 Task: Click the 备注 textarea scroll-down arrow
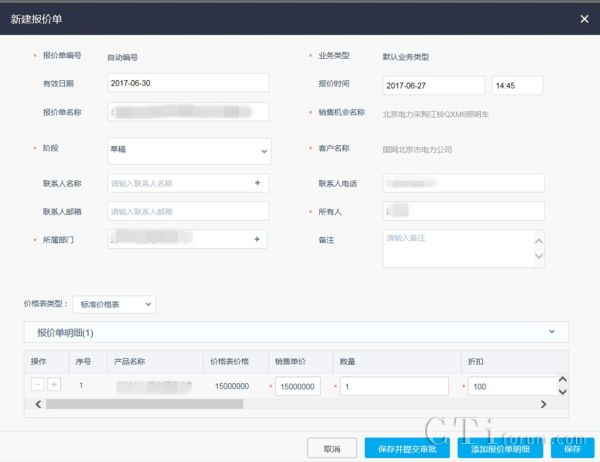point(540,258)
